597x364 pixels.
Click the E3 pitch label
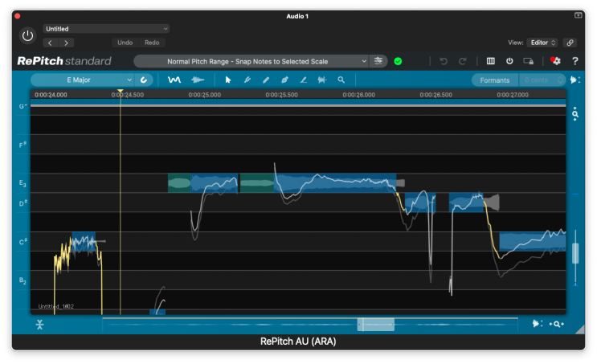(x=22, y=183)
